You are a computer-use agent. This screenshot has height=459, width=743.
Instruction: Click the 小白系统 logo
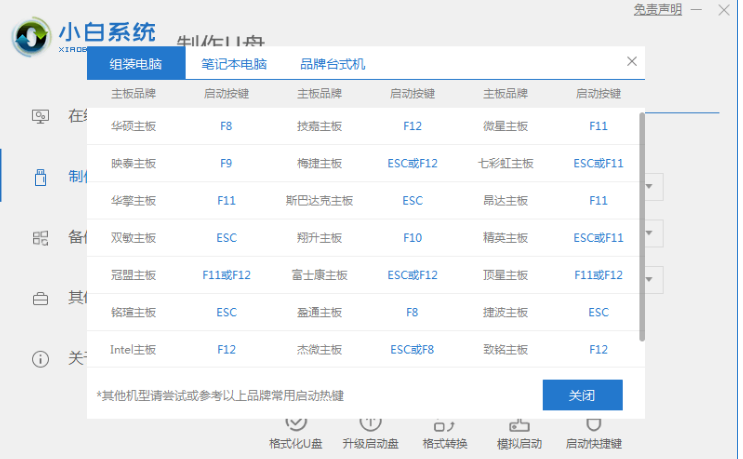pos(84,37)
